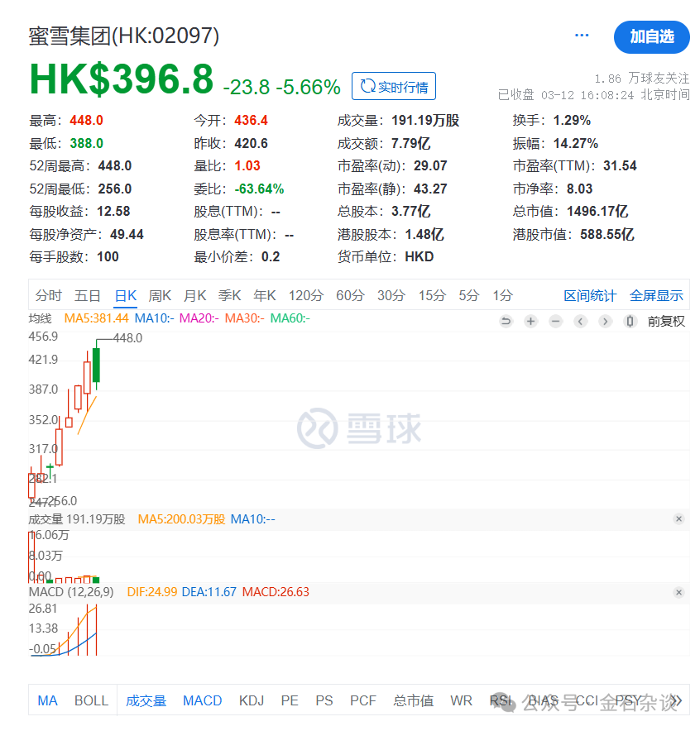The height and width of the screenshot is (731, 700).
Task: Open the 前复权 adjustment dropdown
Action: tap(666, 321)
